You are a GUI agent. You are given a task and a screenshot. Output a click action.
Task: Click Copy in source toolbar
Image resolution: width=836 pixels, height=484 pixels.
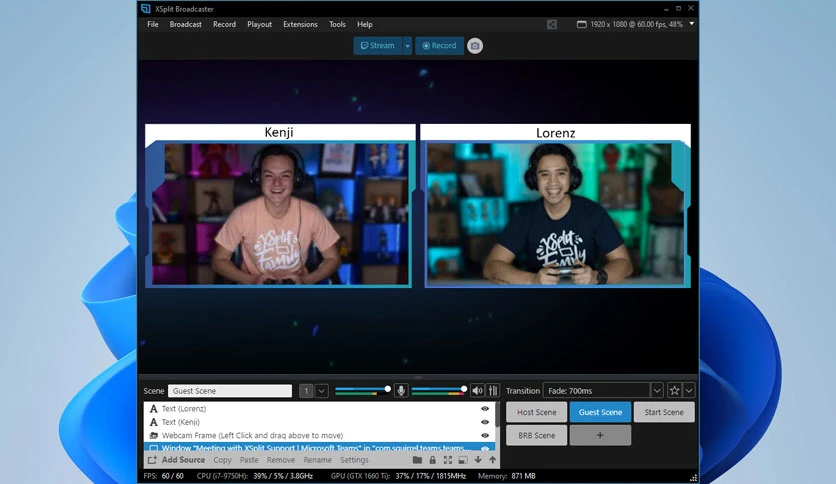tap(222, 459)
